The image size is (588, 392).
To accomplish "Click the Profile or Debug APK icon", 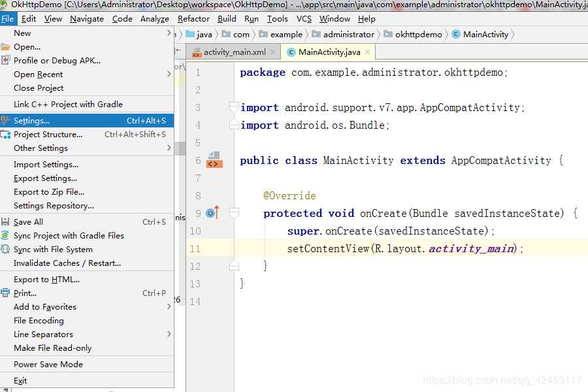I will click(5, 60).
